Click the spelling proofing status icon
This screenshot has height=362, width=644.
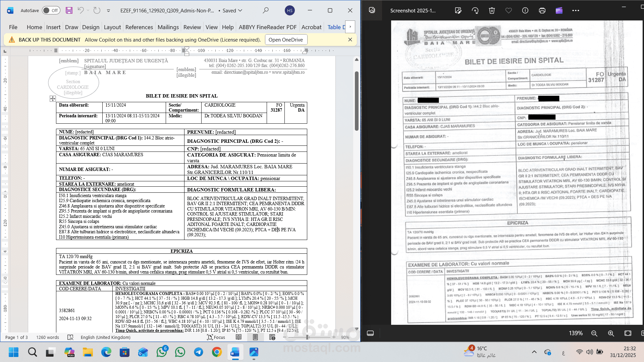point(70,337)
